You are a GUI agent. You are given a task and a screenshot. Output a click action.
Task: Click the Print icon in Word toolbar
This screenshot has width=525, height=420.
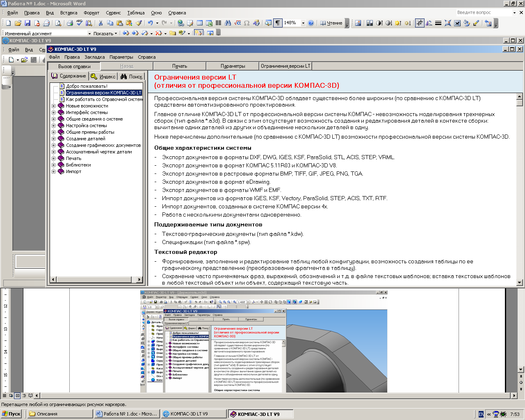(70, 23)
